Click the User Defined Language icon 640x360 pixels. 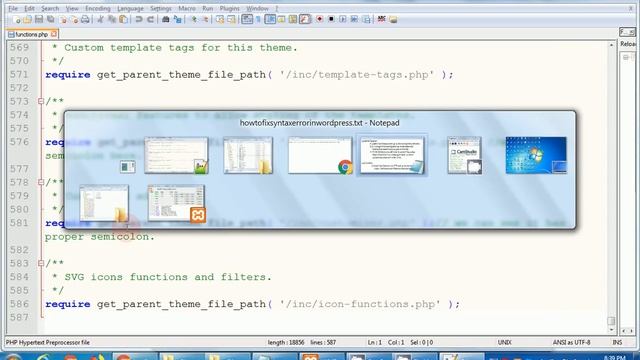(x=282, y=19)
